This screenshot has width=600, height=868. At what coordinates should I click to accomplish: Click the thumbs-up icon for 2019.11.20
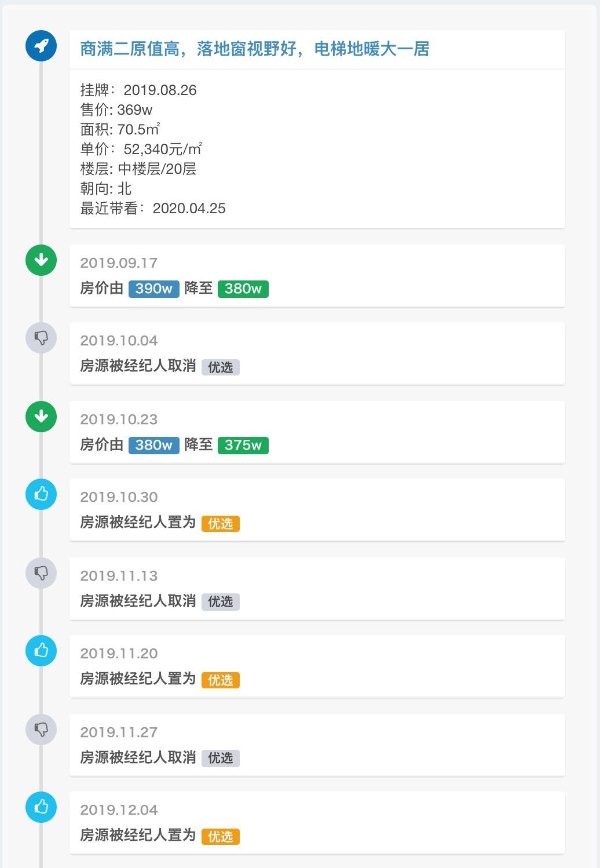pyautogui.click(x=41, y=651)
